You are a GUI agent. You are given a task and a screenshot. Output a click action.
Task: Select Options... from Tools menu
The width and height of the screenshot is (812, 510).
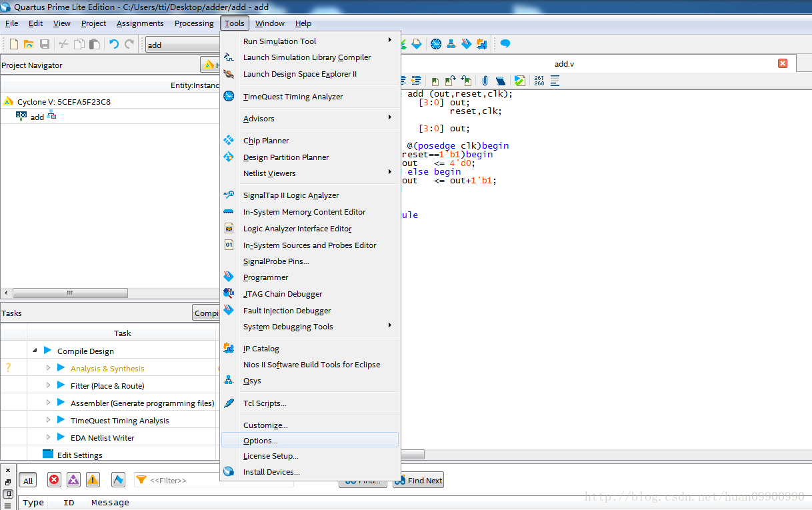(x=310, y=440)
